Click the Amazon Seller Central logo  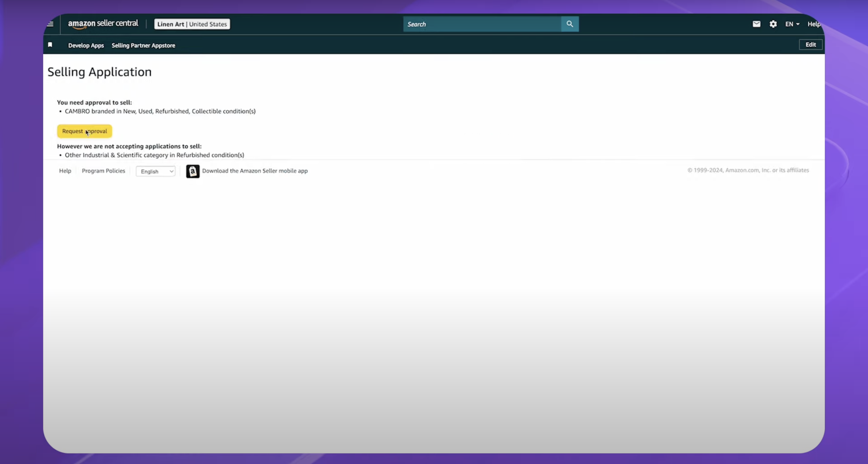click(103, 24)
